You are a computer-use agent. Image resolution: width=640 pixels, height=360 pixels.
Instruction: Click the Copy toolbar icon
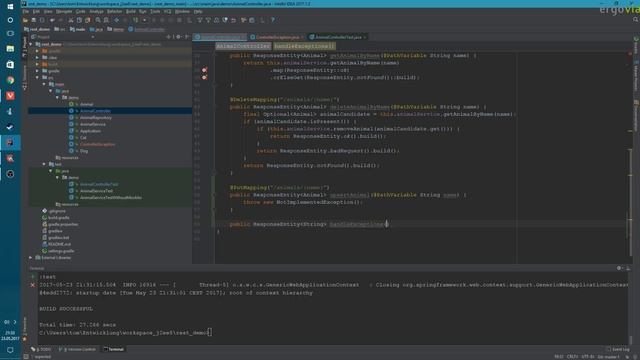(79, 20)
